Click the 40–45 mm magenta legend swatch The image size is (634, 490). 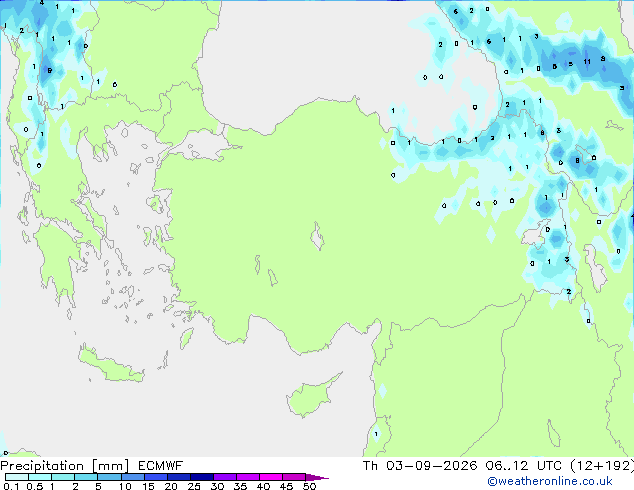click(271, 477)
